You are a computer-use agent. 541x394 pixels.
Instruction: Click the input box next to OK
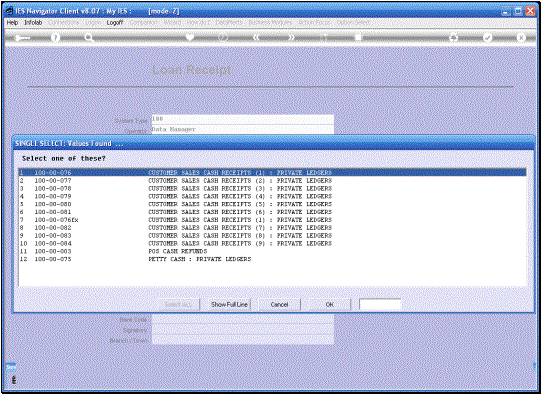(380, 304)
